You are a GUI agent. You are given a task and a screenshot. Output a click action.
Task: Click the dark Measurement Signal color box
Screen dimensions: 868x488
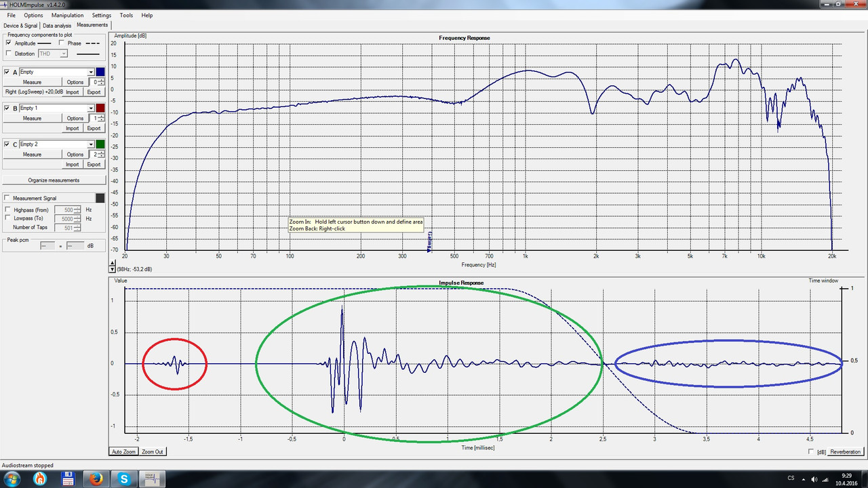coord(100,198)
